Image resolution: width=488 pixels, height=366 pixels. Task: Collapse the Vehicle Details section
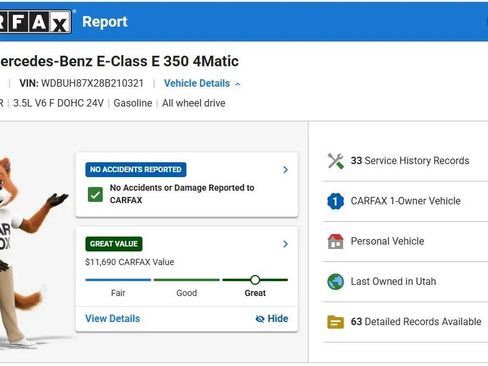point(202,83)
